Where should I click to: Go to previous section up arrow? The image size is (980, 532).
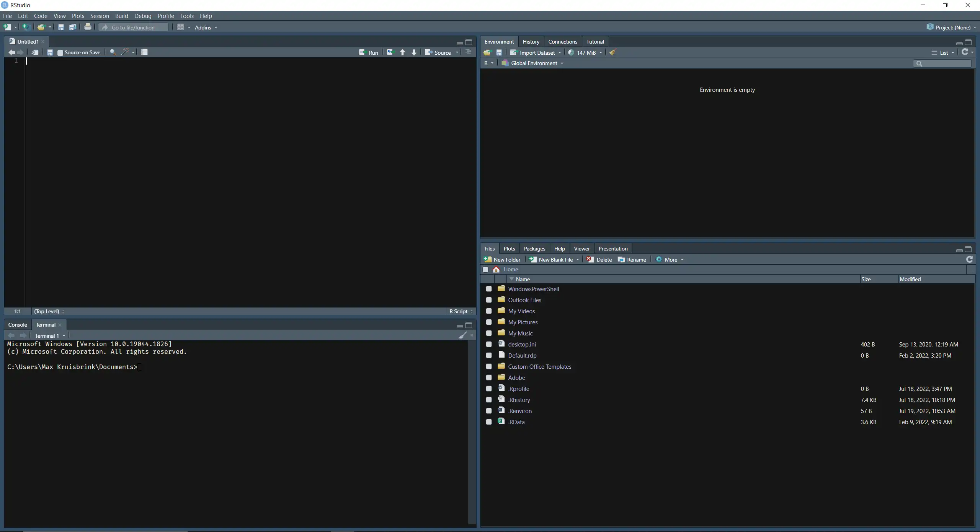coord(402,52)
